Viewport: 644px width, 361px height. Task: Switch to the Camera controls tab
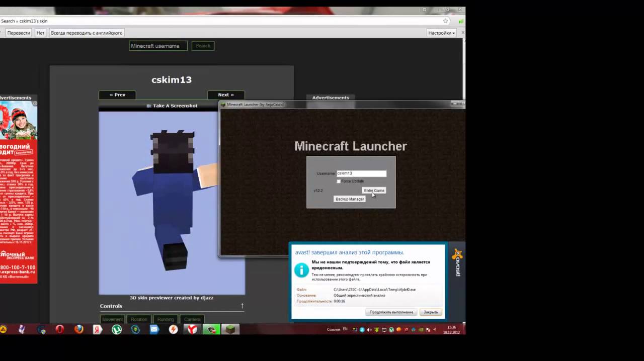tap(192, 319)
